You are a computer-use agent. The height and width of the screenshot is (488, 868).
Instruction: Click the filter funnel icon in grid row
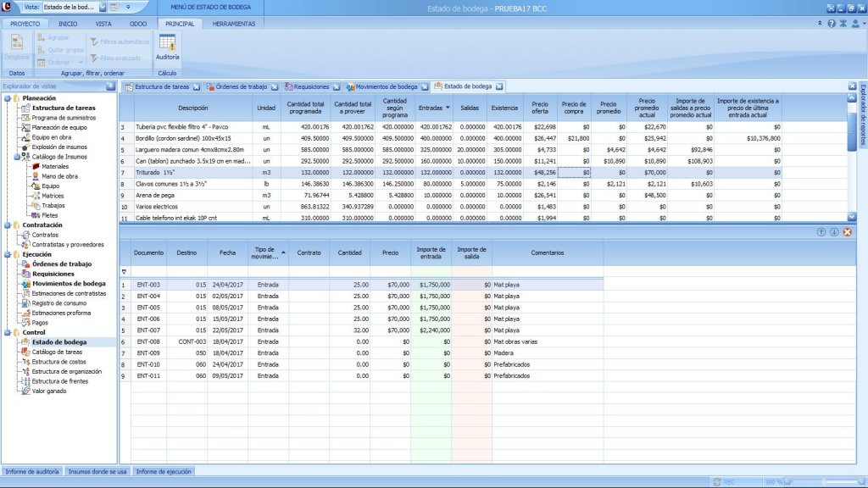point(124,272)
